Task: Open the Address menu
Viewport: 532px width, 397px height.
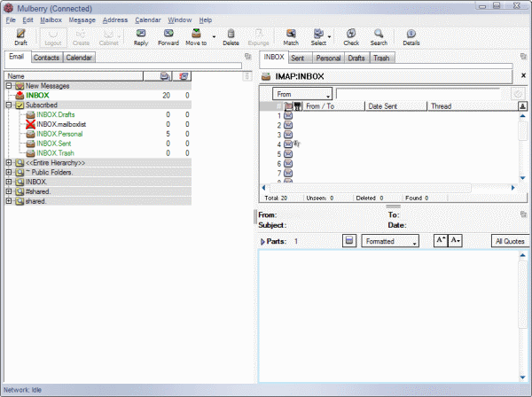Action: pyautogui.click(x=115, y=20)
